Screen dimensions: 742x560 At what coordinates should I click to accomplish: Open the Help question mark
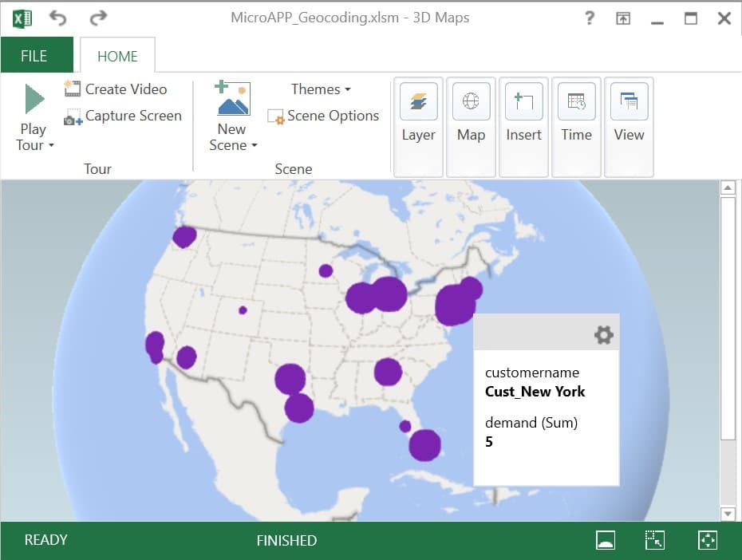[x=589, y=18]
